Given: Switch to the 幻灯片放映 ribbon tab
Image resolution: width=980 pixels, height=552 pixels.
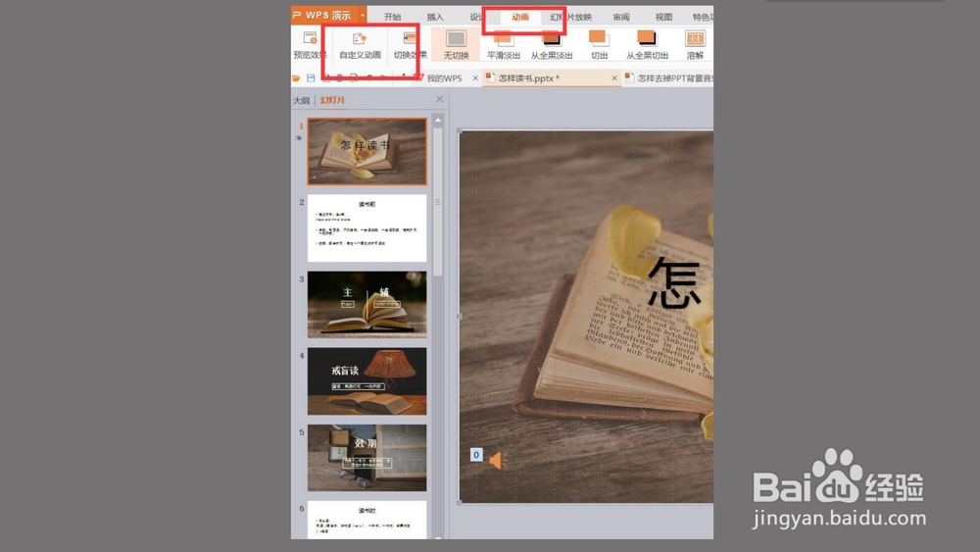Looking at the screenshot, I should click(x=570, y=17).
